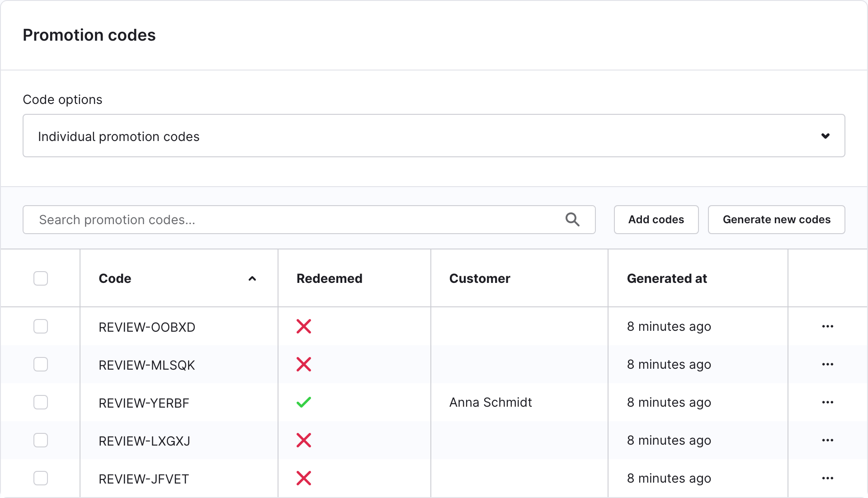This screenshot has height=498, width=868.
Task: Click '8 minutes ago' in REVIEW-YERBF row
Action: coord(669,402)
